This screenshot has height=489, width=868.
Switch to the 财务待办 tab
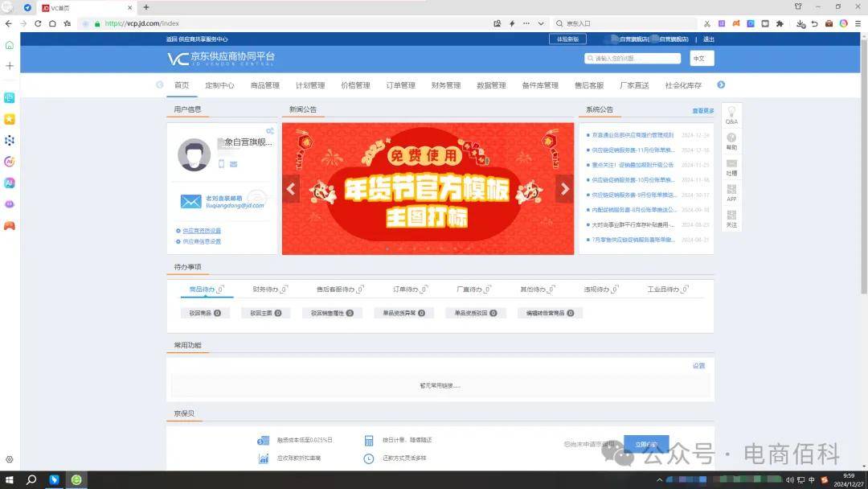tap(267, 290)
